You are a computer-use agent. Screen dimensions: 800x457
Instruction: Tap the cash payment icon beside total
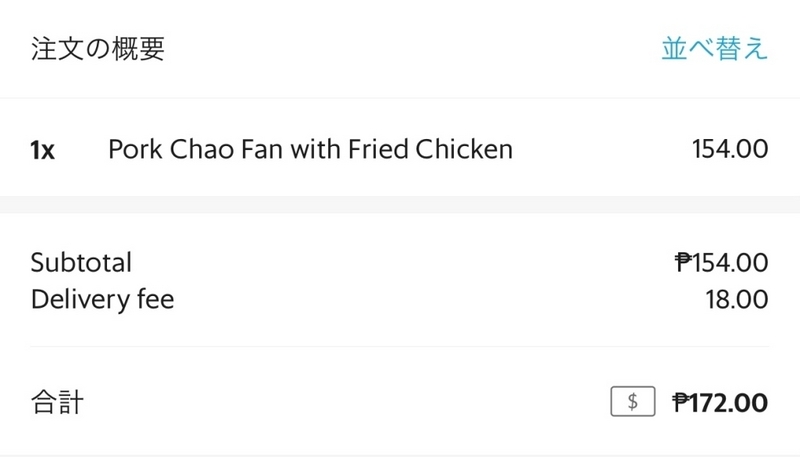[x=633, y=401]
